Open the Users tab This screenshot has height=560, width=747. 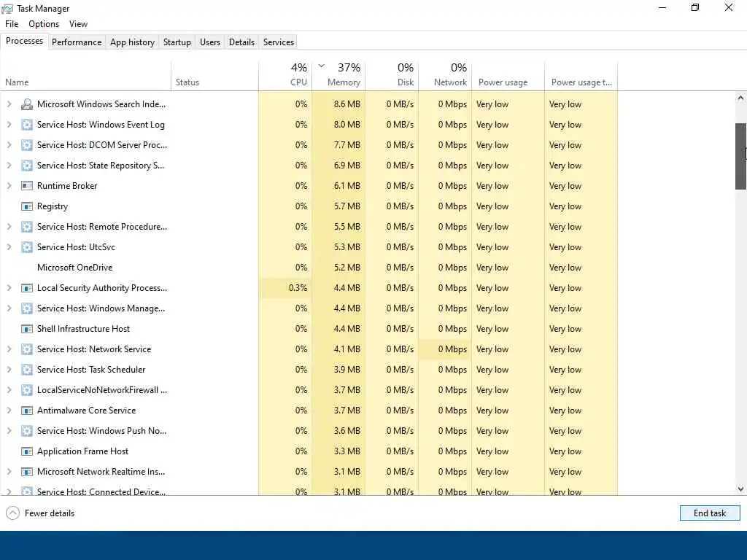pos(210,42)
